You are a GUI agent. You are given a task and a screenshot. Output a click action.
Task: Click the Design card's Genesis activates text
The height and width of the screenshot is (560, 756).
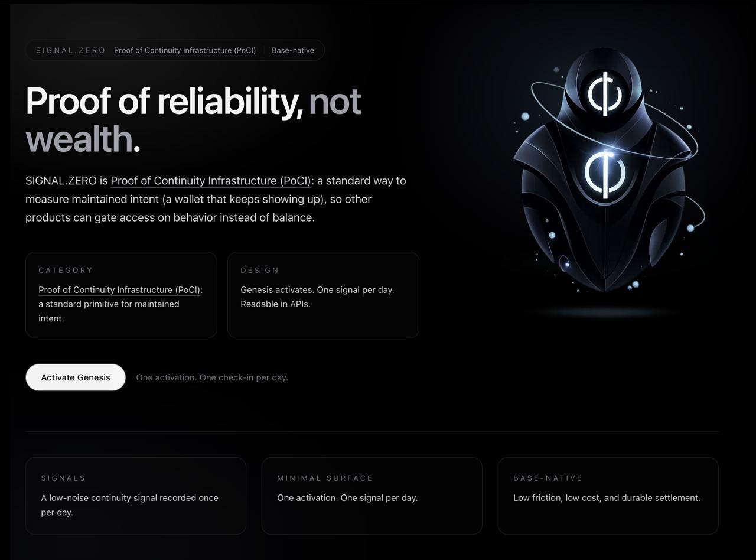(317, 289)
